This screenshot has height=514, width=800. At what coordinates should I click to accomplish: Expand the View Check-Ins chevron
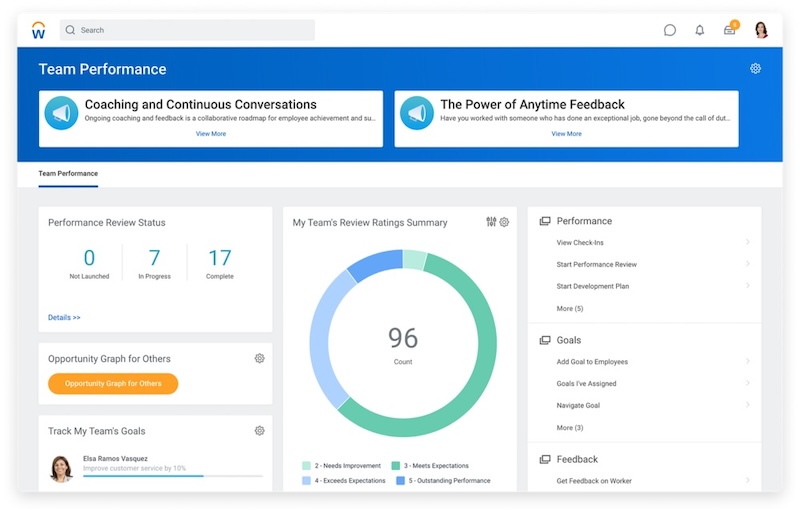(747, 243)
